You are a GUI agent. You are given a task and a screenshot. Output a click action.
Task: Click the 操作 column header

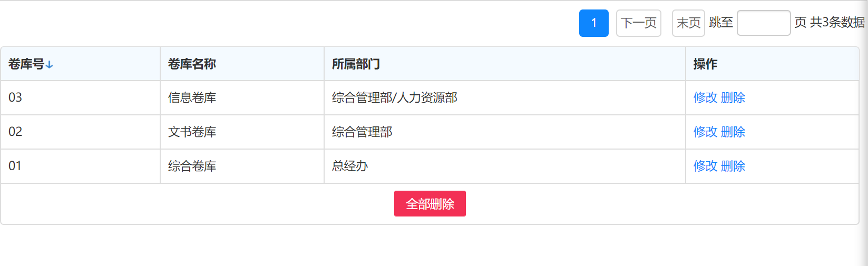[705, 64]
